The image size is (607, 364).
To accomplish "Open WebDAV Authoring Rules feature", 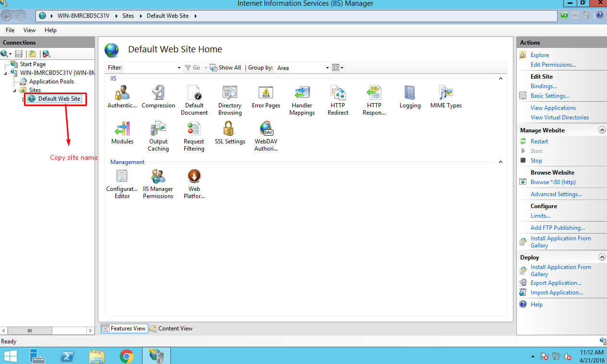I will tap(266, 136).
